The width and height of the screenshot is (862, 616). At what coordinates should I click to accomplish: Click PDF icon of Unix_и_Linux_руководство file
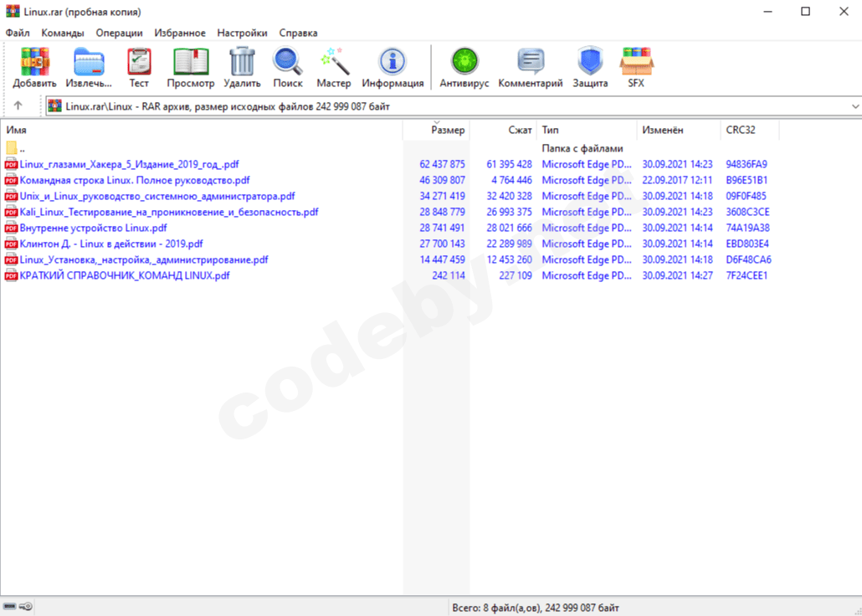(12, 196)
